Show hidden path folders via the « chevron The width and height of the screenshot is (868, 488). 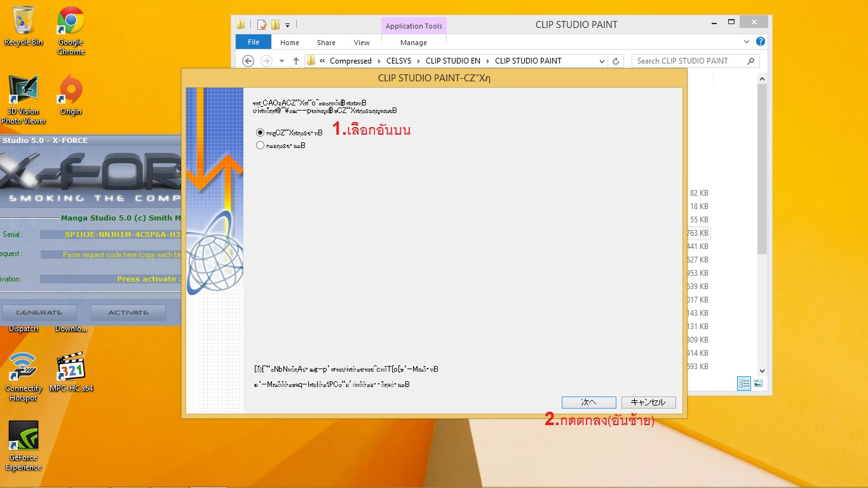(323, 61)
